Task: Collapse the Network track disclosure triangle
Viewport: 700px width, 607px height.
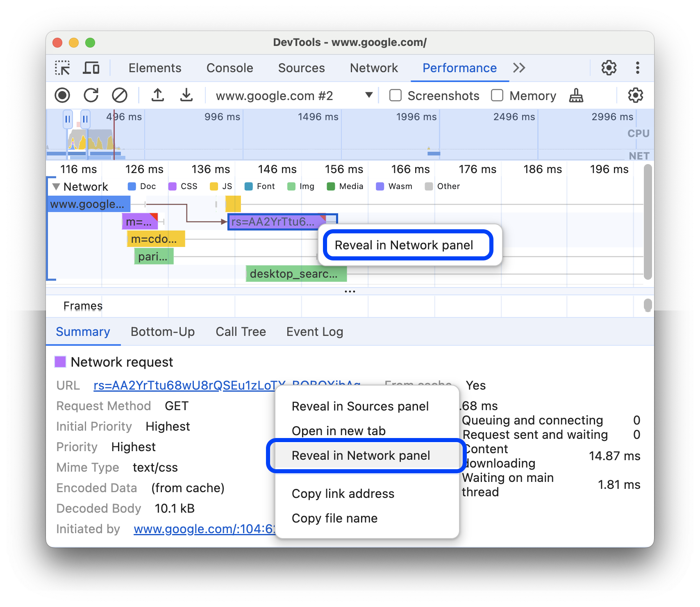Action: point(57,186)
